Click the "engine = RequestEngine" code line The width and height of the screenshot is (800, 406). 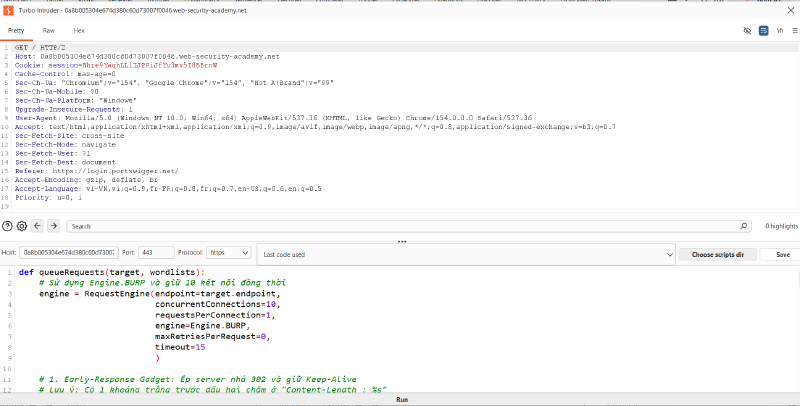click(x=160, y=294)
